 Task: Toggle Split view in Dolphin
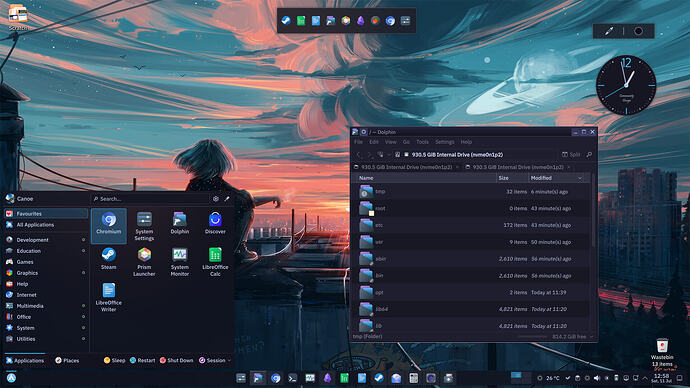coord(571,154)
